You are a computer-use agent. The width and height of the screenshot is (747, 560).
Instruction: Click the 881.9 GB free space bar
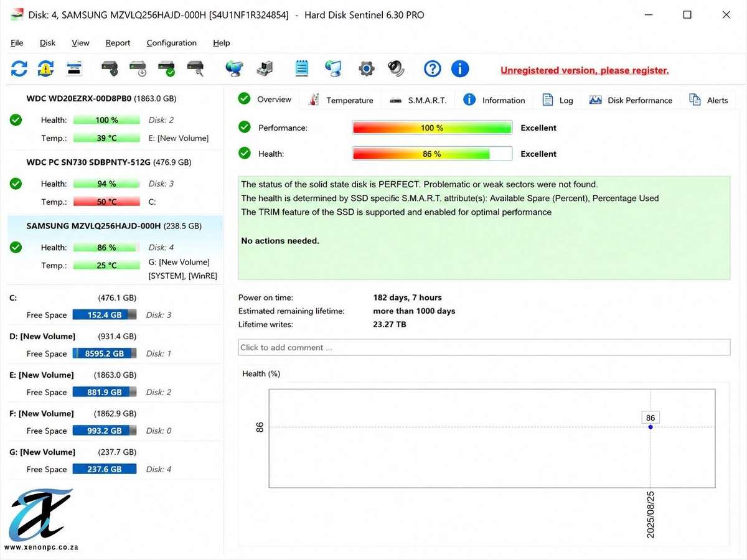click(104, 392)
